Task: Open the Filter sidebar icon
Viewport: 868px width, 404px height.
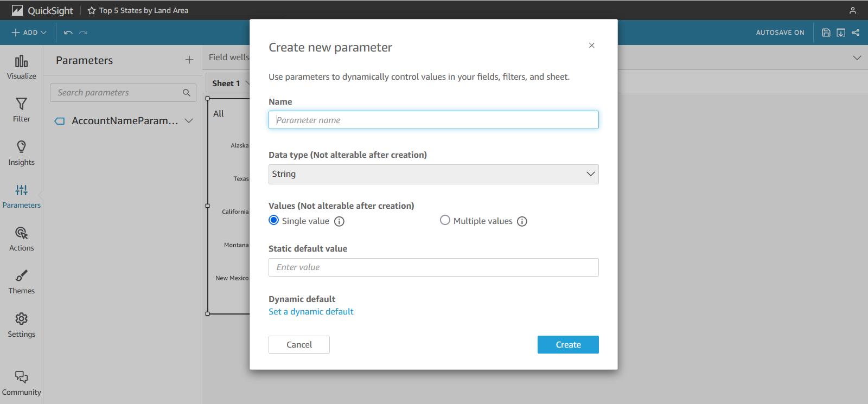Action: click(21, 104)
